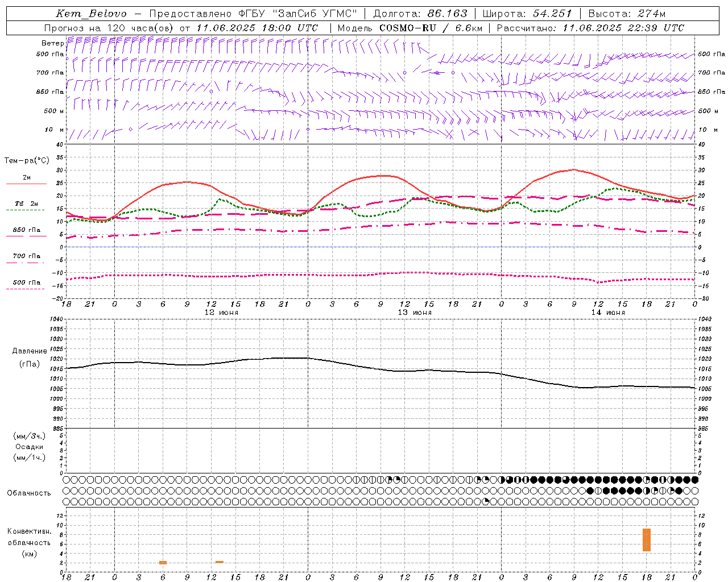Click the Давление pressure panel label
728x582 pixels.
tap(30, 351)
